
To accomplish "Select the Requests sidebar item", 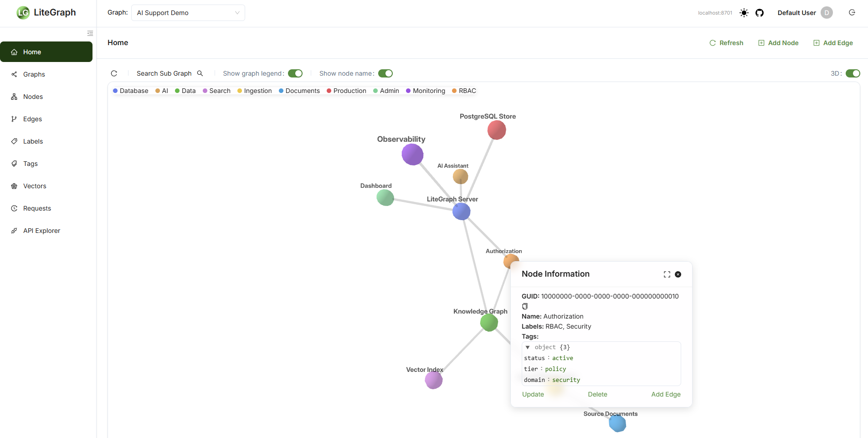I will click(37, 208).
